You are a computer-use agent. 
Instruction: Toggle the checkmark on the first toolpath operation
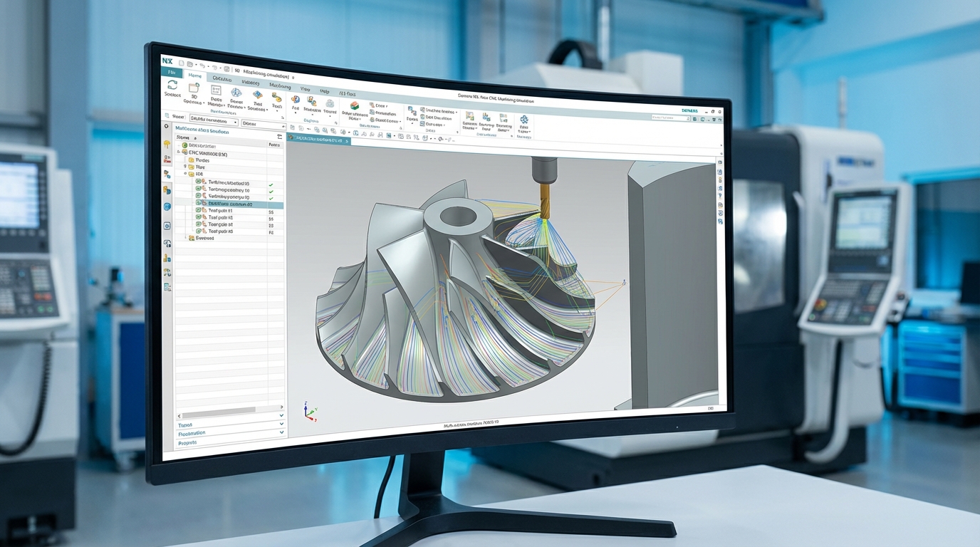[271, 184]
